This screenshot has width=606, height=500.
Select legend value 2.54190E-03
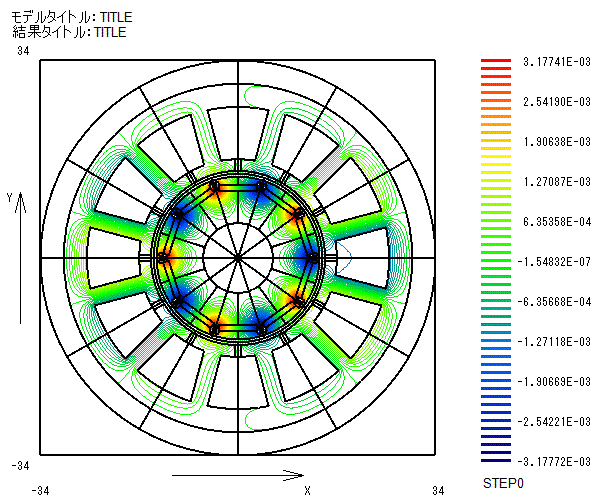557,102
